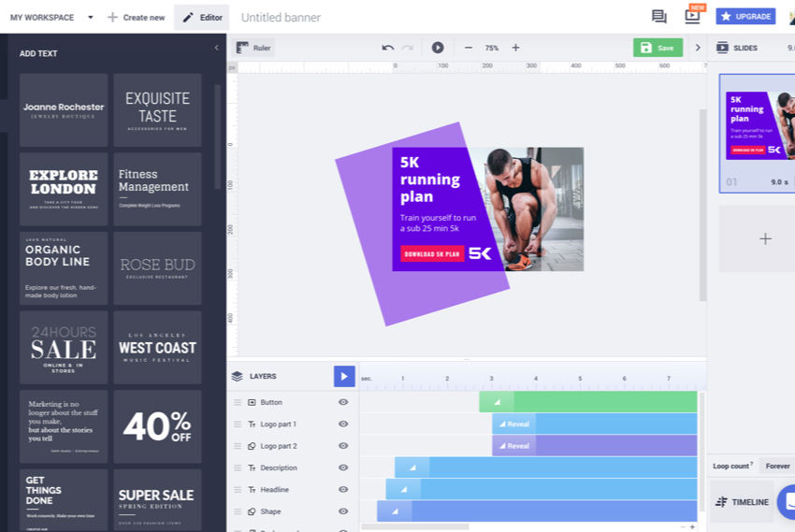Open the video tutorials icon marked NEW

(x=692, y=16)
